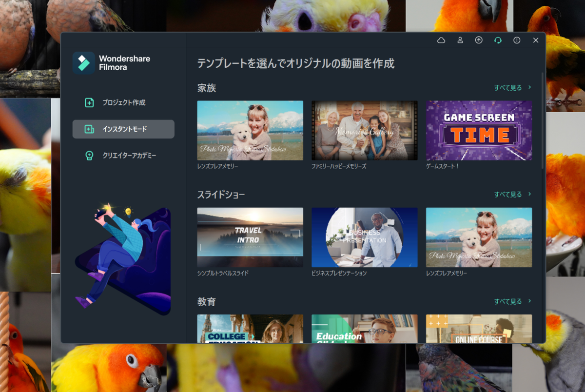Click すべて見る for the スライドショー section
This screenshot has width=585, height=392.
tap(508, 195)
